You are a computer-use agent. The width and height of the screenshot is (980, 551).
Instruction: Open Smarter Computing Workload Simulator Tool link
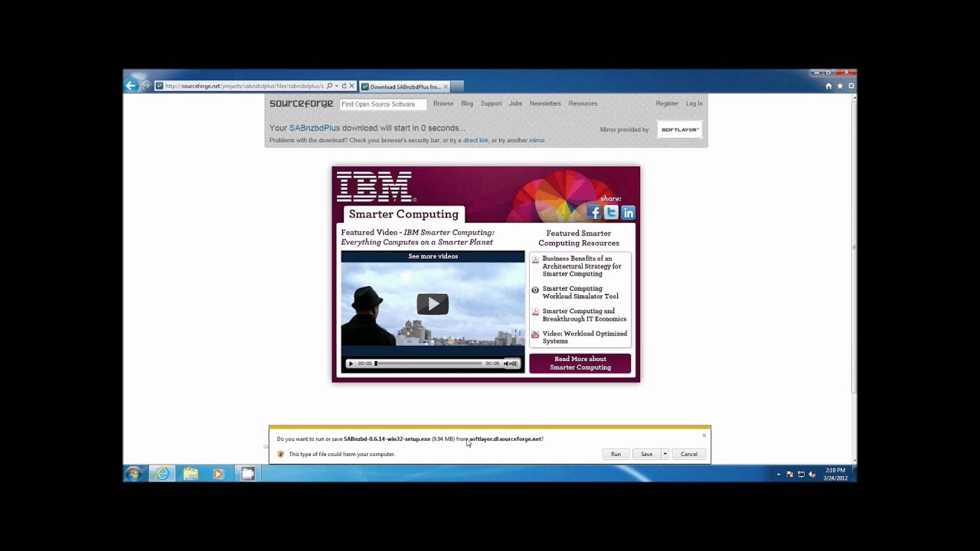tap(580, 292)
